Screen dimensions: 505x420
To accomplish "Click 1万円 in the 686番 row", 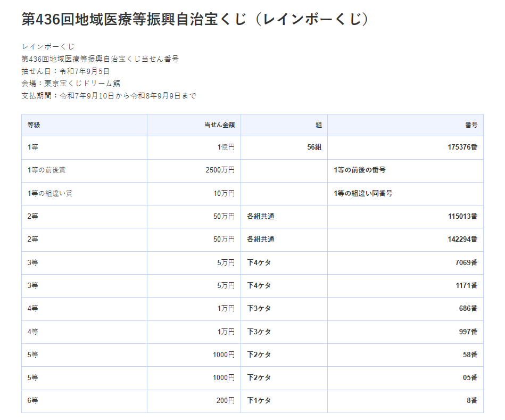I will click(226, 309).
